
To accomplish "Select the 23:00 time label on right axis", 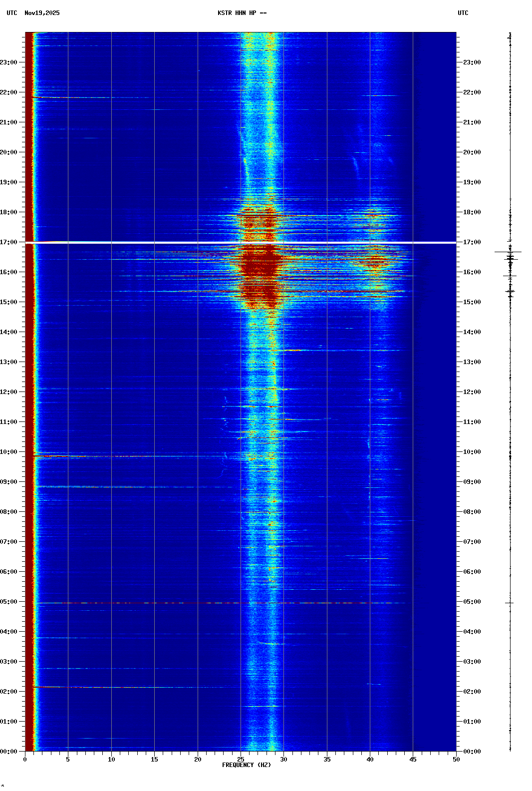I will 472,62.
